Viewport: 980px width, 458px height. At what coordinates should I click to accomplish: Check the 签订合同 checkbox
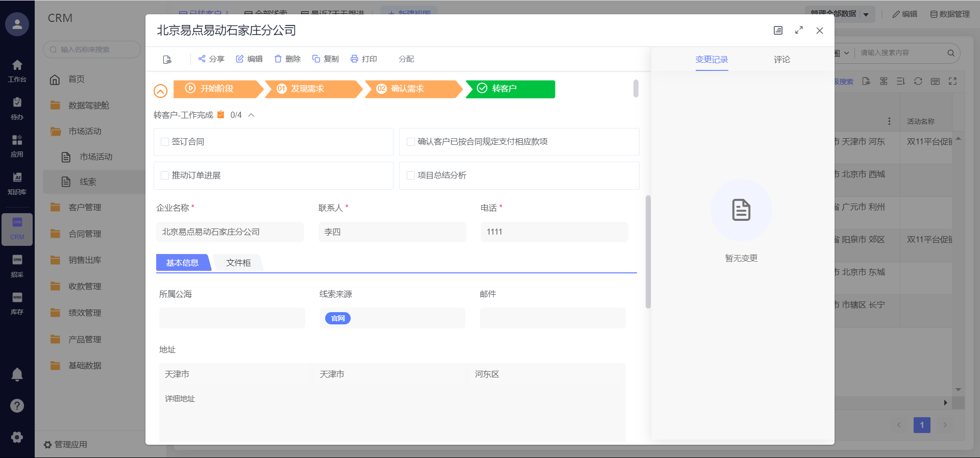[x=165, y=142]
